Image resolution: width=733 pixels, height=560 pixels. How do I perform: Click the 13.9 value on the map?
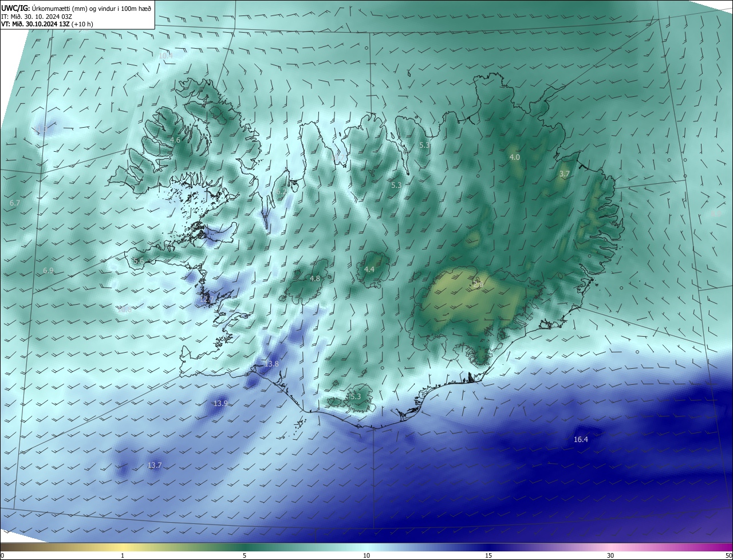click(x=220, y=403)
